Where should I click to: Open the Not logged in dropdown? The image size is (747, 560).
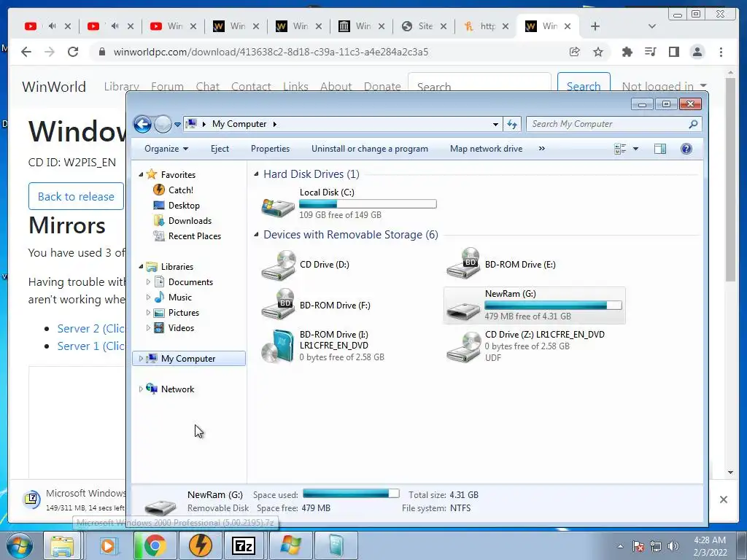pos(665,86)
